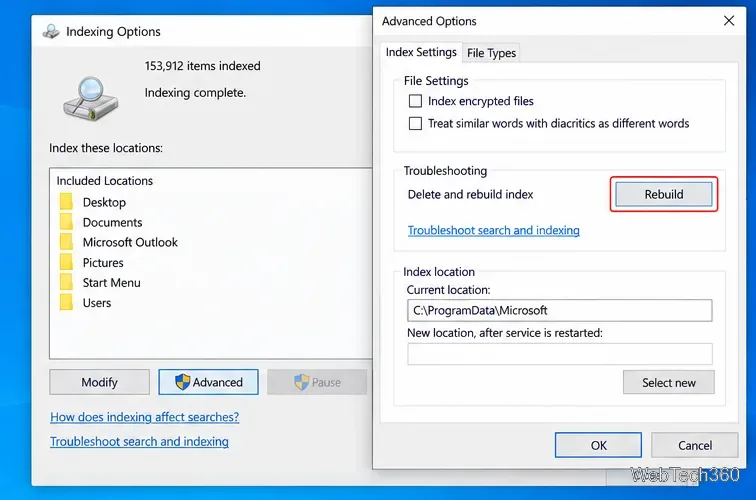756x500 pixels.
Task: Click the Select new button
Action: (669, 382)
